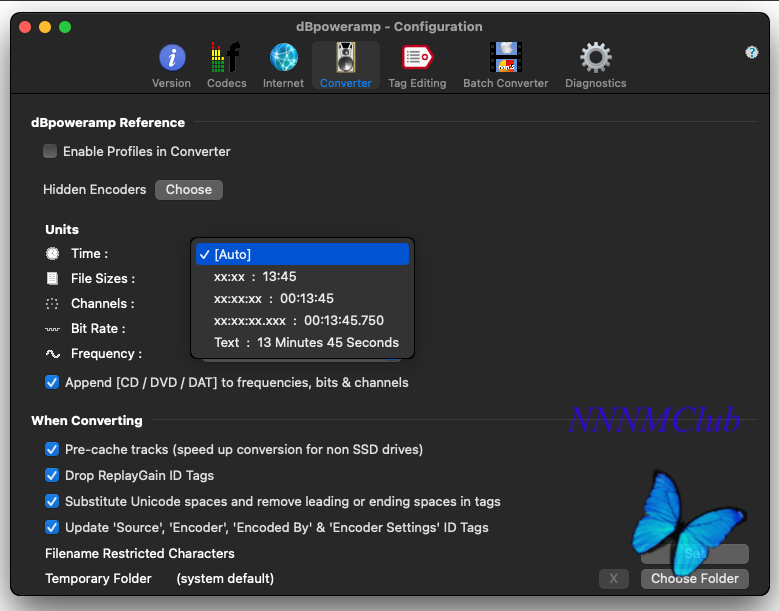This screenshot has height=611, width=779.
Task: Click the clock icon beside Time
Action: (x=53, y=253)
